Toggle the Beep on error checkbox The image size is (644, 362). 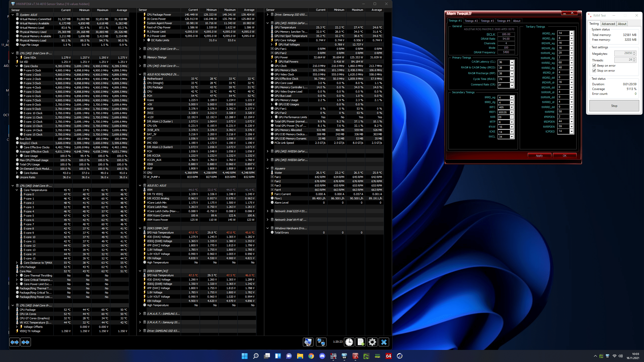tap(594, 66)
